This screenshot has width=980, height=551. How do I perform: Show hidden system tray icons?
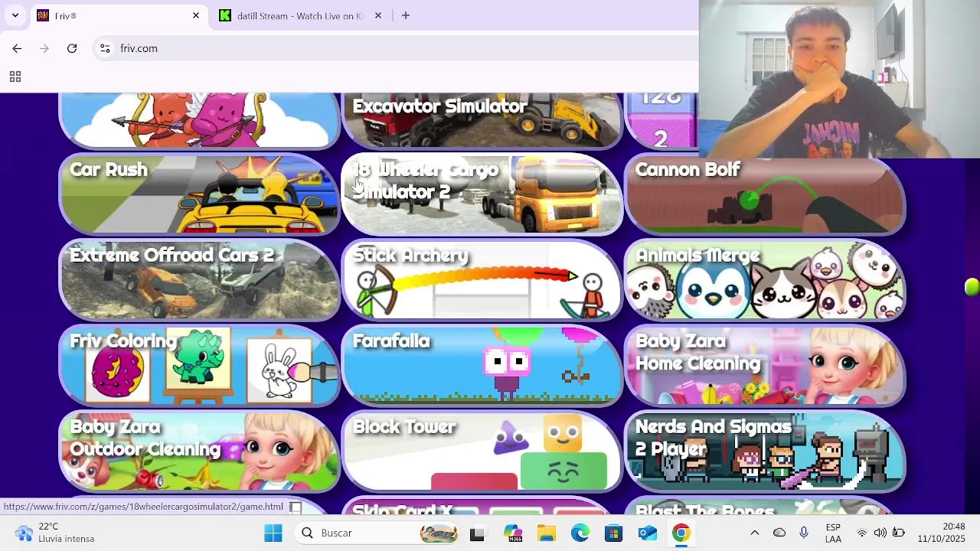coord(755,533)
